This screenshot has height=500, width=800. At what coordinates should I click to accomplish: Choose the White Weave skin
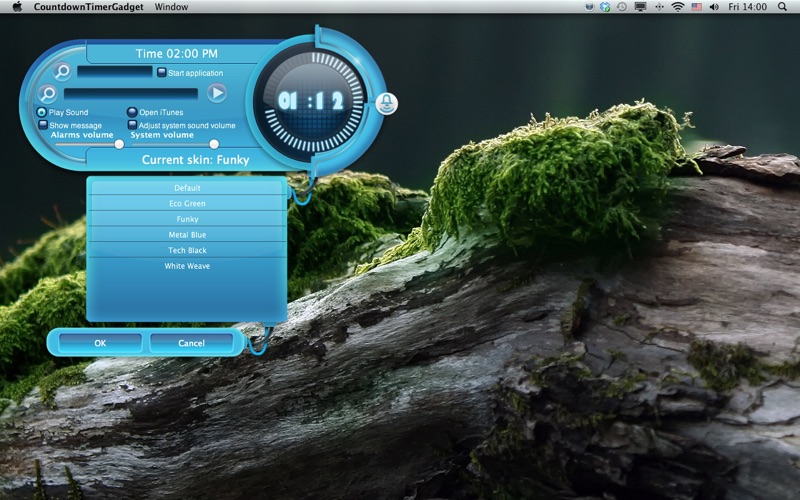pyautogui.click(x=187, y=266)
